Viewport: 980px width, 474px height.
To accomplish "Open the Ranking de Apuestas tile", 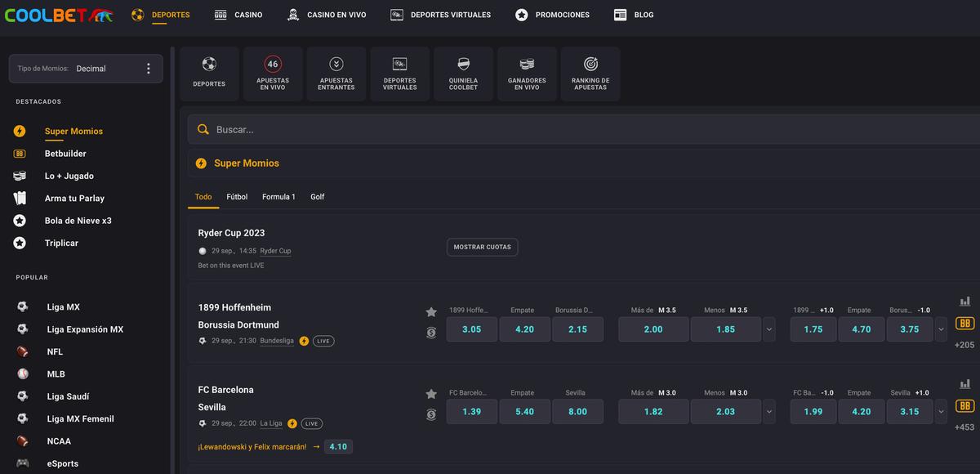I will point(590,74).
